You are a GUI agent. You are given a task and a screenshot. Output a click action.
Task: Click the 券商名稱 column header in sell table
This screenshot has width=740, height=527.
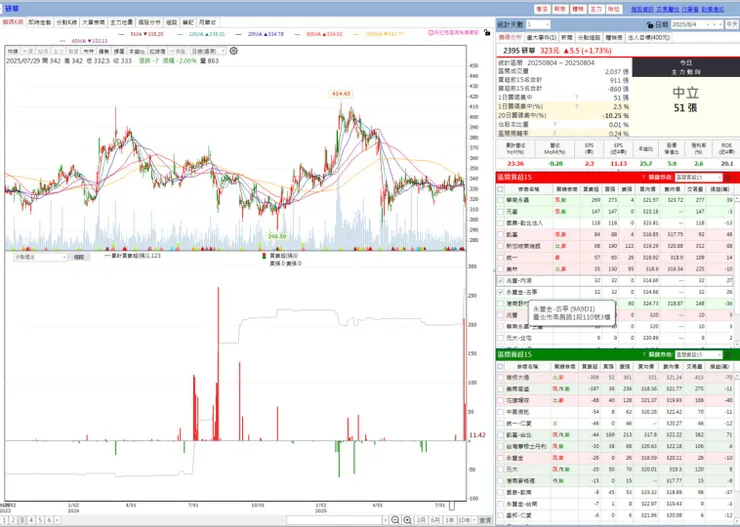click(x=528, y=366)
